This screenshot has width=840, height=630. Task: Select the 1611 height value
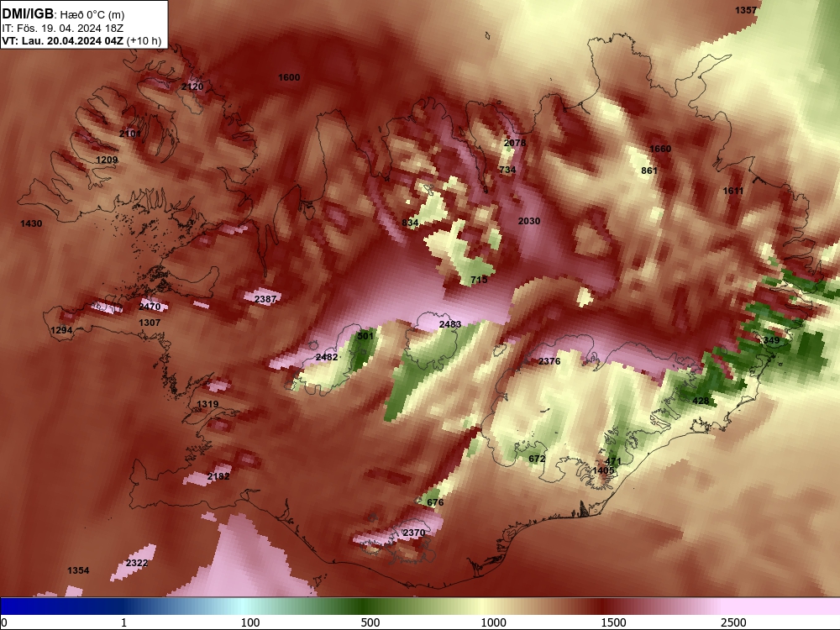(732, 191)
